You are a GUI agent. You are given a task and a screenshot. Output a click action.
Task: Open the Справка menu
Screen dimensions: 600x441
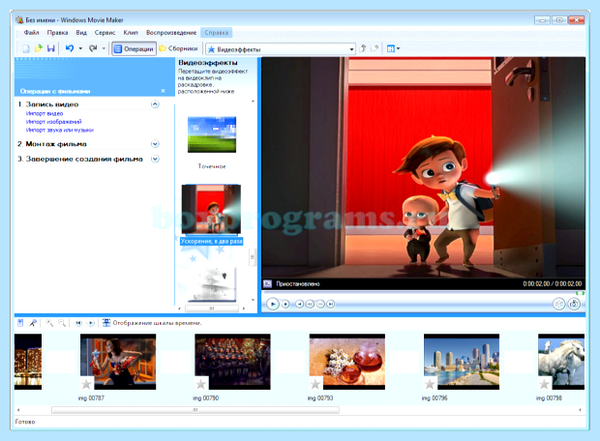(216, 33)
